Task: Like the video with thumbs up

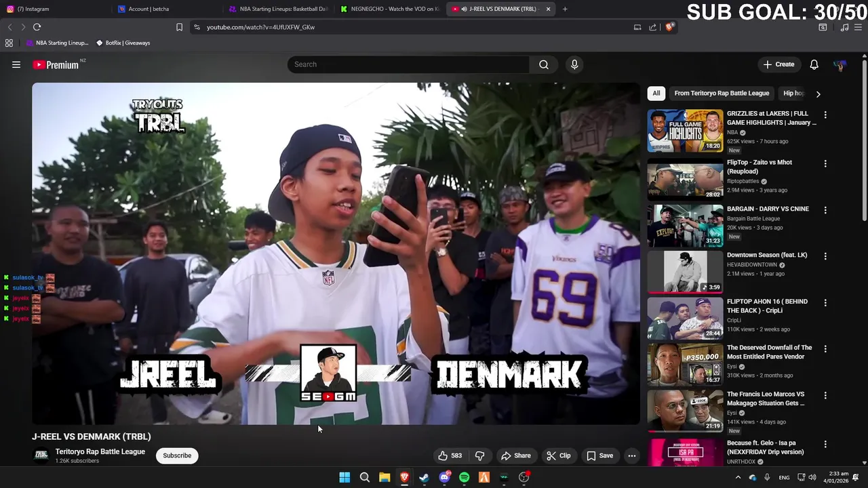Action: click(x=450, y=455)
